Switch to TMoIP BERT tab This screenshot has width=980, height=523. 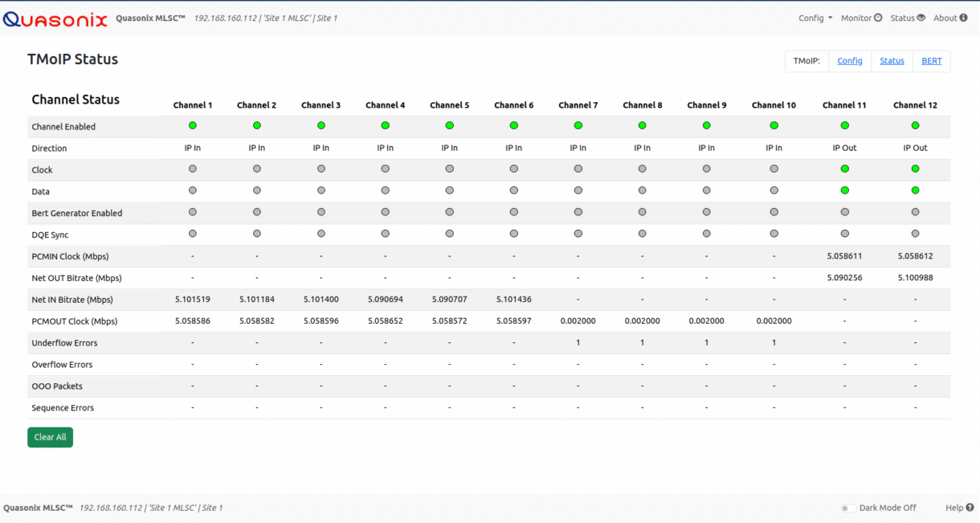click(x=932, y=61)
